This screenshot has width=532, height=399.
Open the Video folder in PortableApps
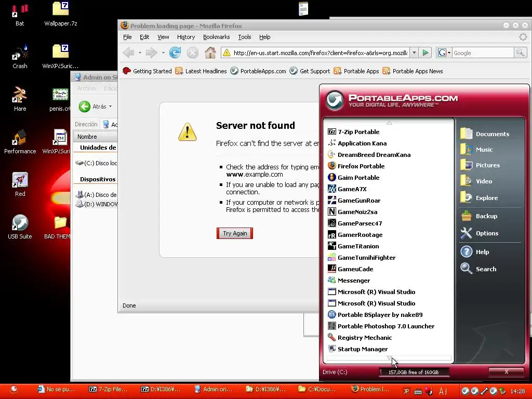click(476, 181)
